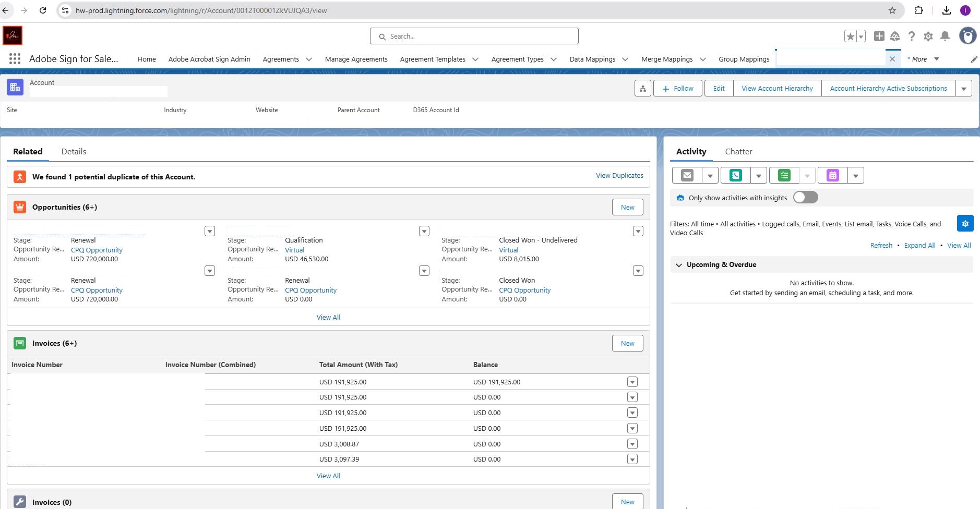Click the new event calendar icon

(833, 176)
